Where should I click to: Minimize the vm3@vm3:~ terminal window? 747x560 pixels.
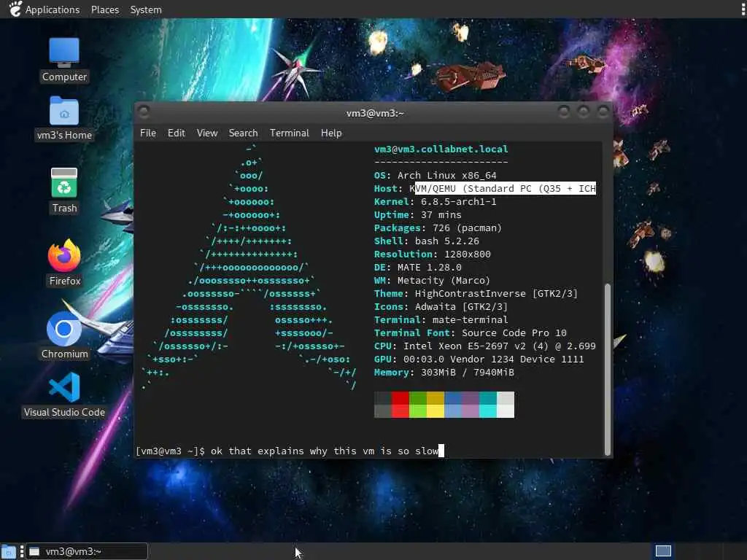[564, 112]
